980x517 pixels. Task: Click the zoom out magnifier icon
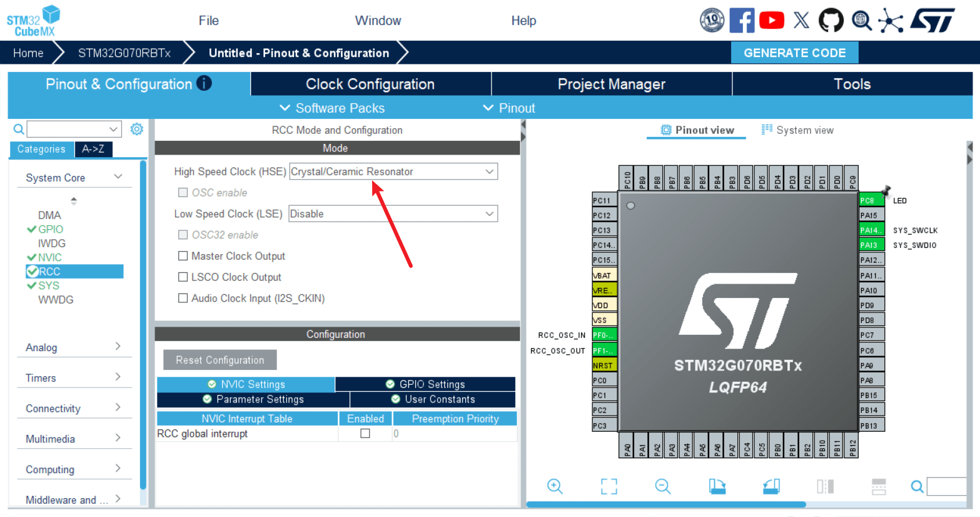pyautogui.click(x=663, y=486)
